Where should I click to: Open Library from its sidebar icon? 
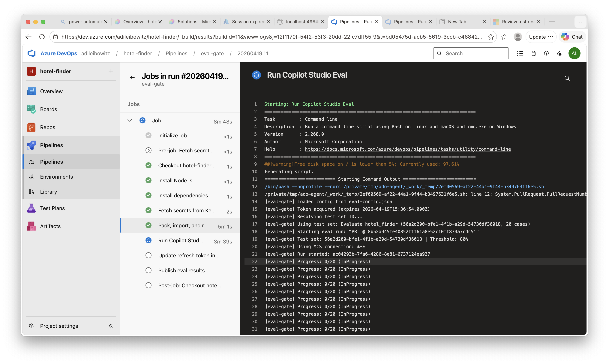click(x=31, y=192)
